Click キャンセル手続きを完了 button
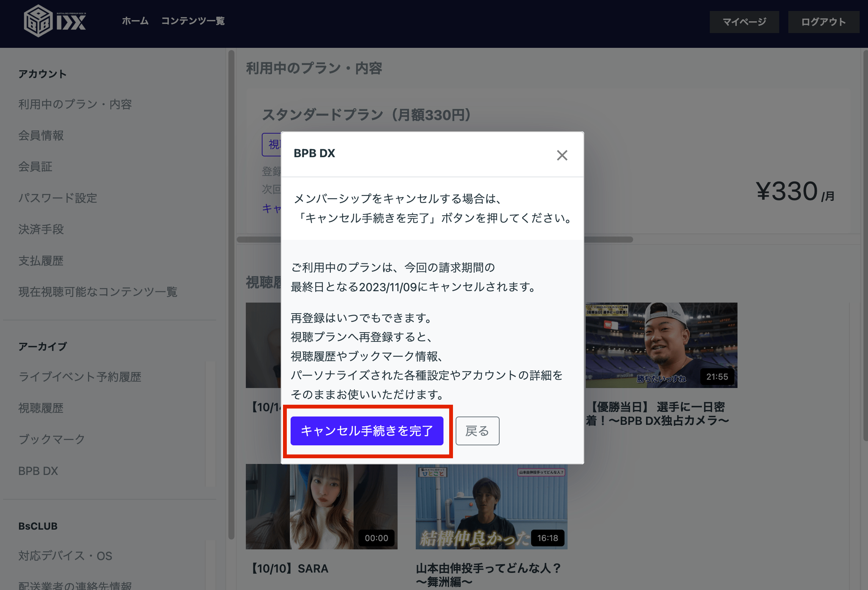The image size is (868, 590). pos(367,431)
